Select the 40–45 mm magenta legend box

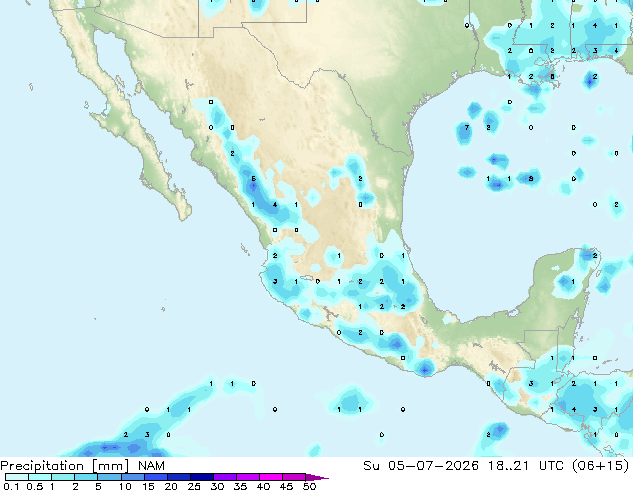(x=271, y=477)
